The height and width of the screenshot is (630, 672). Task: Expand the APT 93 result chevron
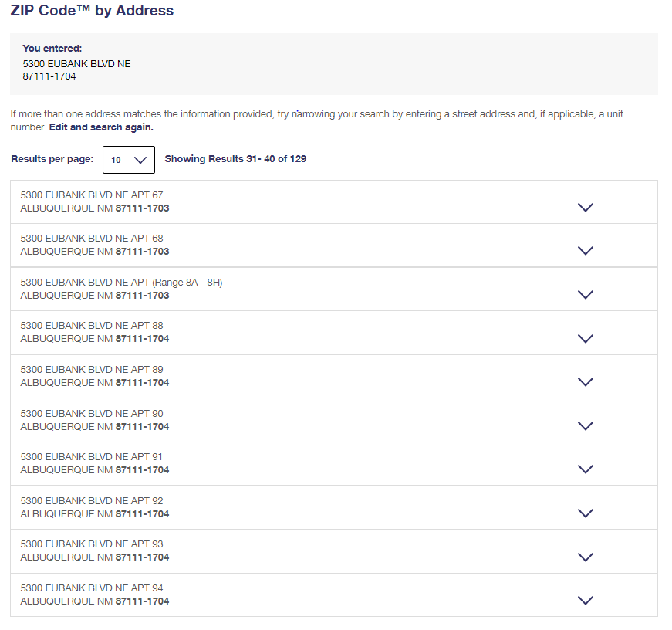point(585,557)
